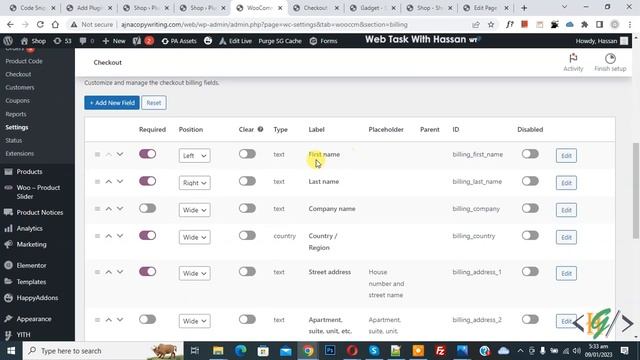Open Position dropdown for Company name
This screenshot has height=360, width=640.
194,210
